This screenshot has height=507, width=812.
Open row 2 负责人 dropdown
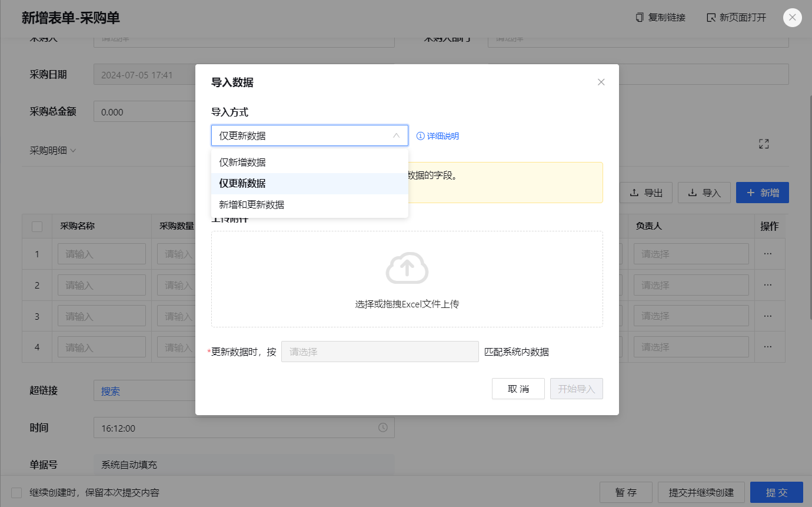point(691,285)
